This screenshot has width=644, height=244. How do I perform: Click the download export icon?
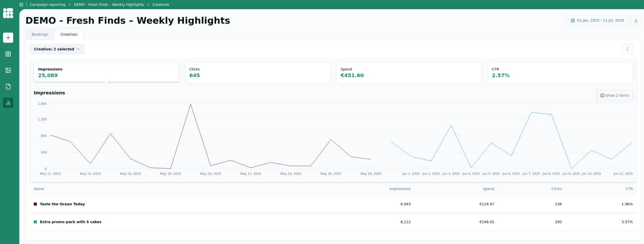click(x=636, y=20)
